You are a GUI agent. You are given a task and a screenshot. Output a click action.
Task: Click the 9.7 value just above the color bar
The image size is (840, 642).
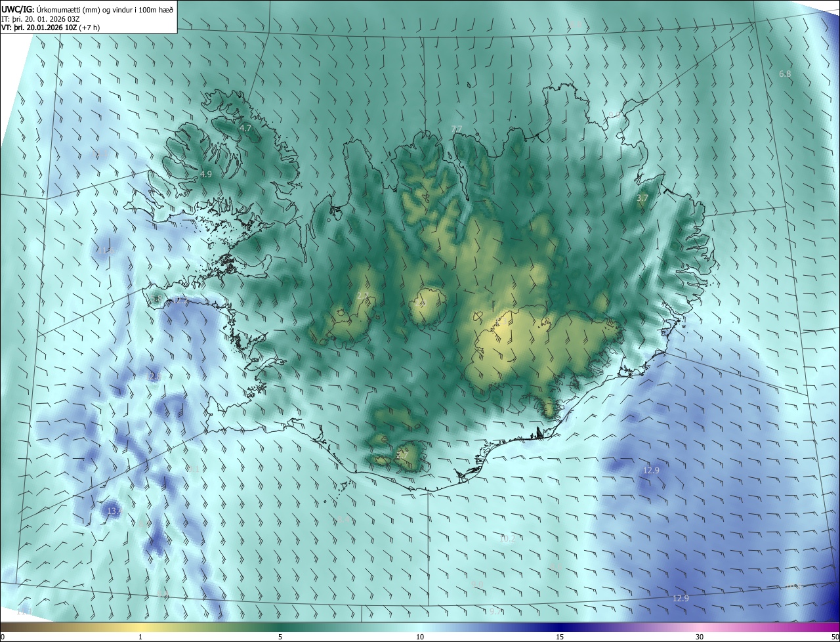495,611
